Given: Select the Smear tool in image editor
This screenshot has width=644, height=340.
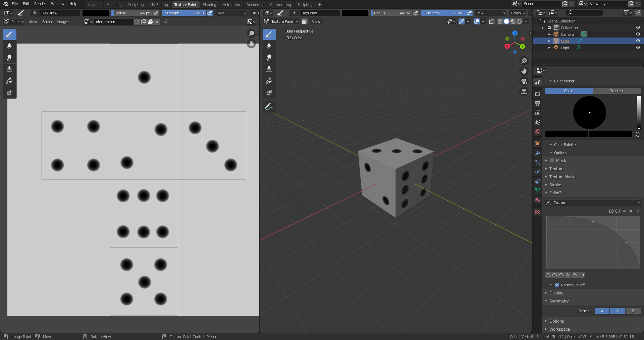Looking at the screenshot, I should pos(9,58).
